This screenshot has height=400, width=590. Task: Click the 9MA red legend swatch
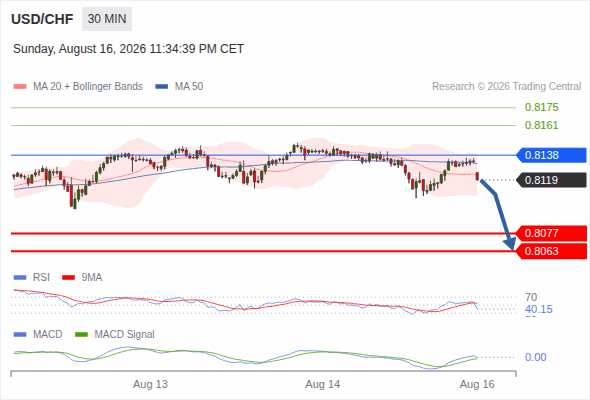point(68,278)
